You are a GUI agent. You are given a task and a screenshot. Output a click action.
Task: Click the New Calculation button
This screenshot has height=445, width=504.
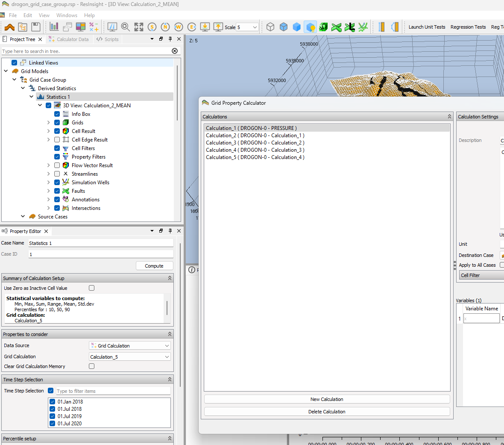(327, 399)
